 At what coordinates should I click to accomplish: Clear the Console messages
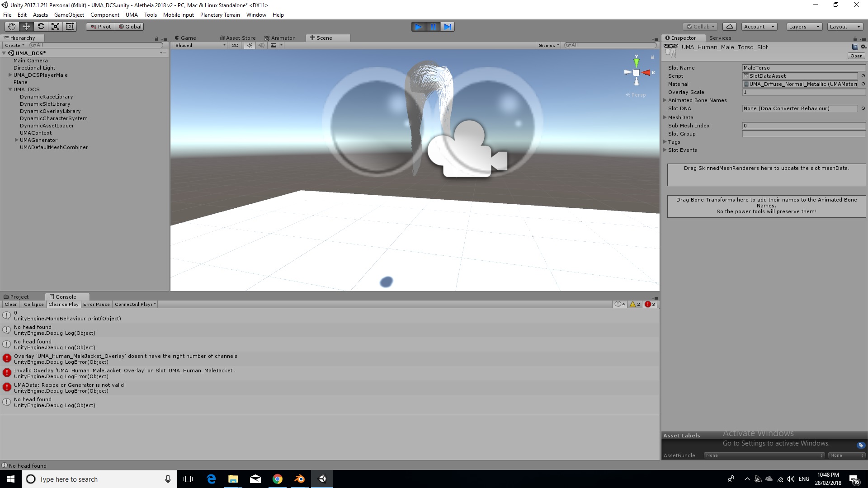(x=10, y=304)
